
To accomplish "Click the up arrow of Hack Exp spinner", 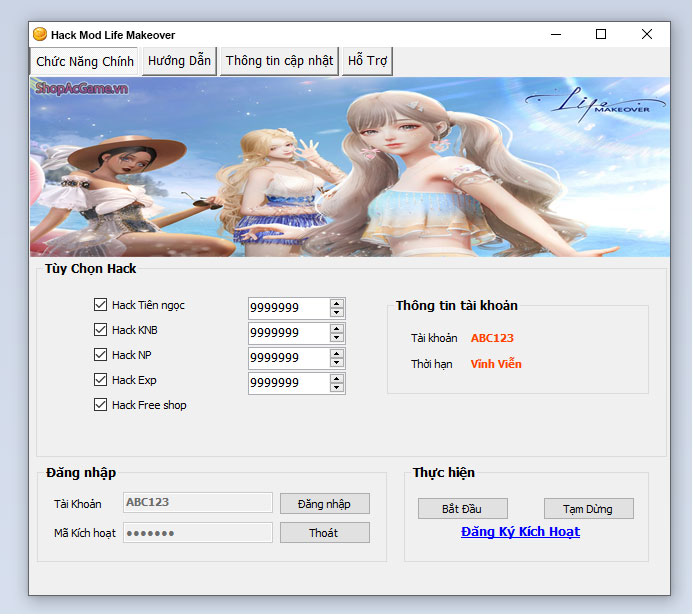I will (x=337, y=379).
